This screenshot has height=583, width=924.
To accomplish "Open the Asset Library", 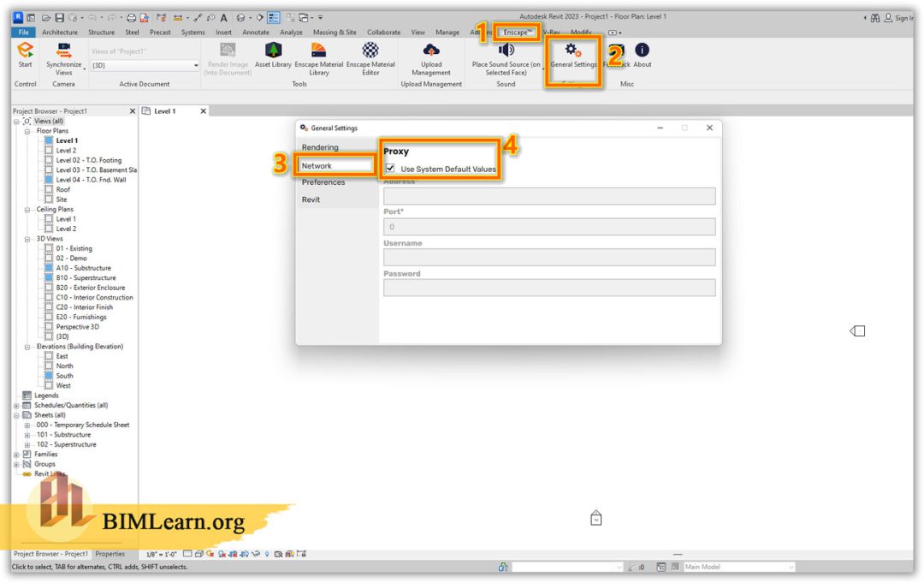I will [x=273, y=51].
